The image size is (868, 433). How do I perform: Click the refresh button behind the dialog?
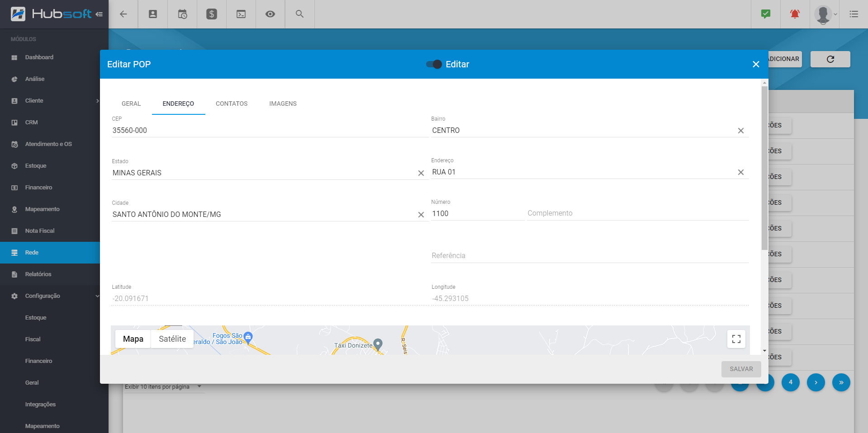click(x=830, y=59)
